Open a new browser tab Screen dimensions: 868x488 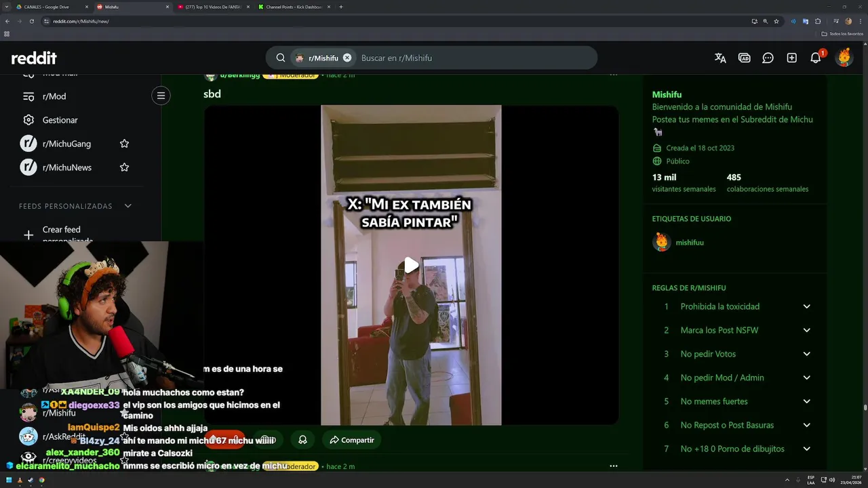(340, 7)
